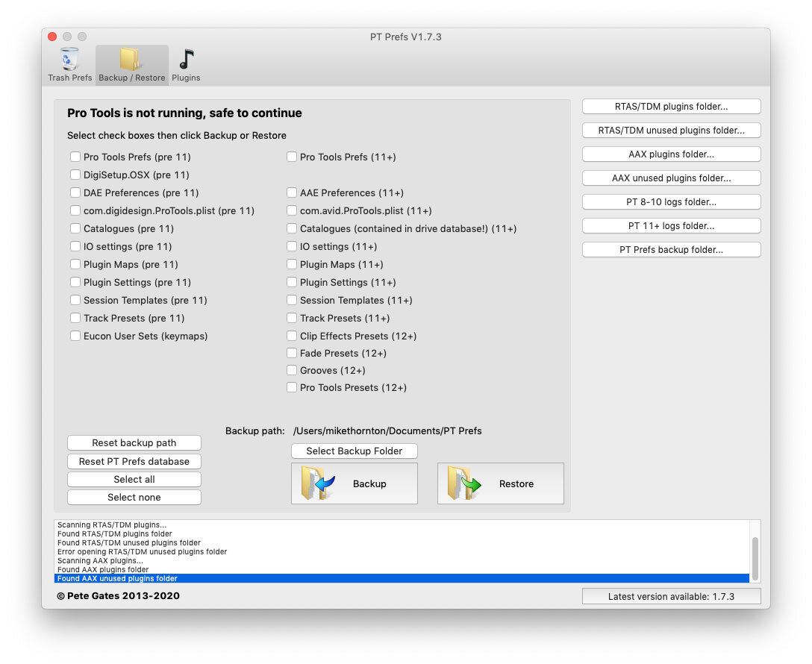The width and height of the screenshot is (812, 664).
Task: Enable Eucon User Sets (keymaps)
Action: coord(75,336)
